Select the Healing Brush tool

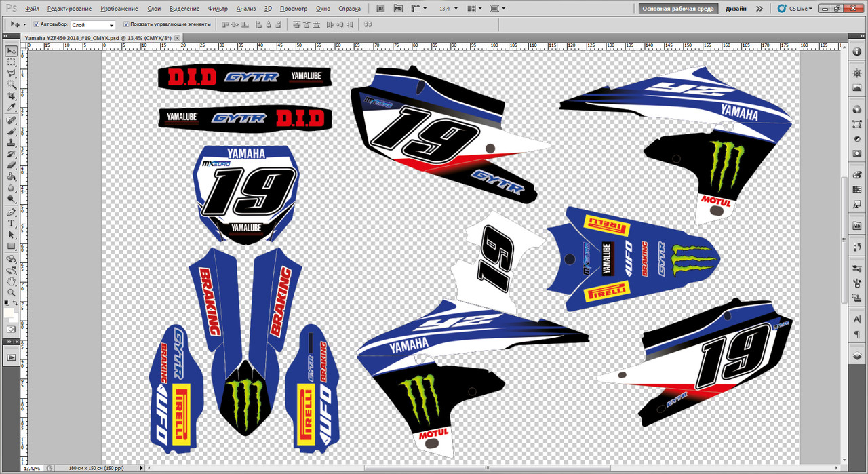pos(12,121)
